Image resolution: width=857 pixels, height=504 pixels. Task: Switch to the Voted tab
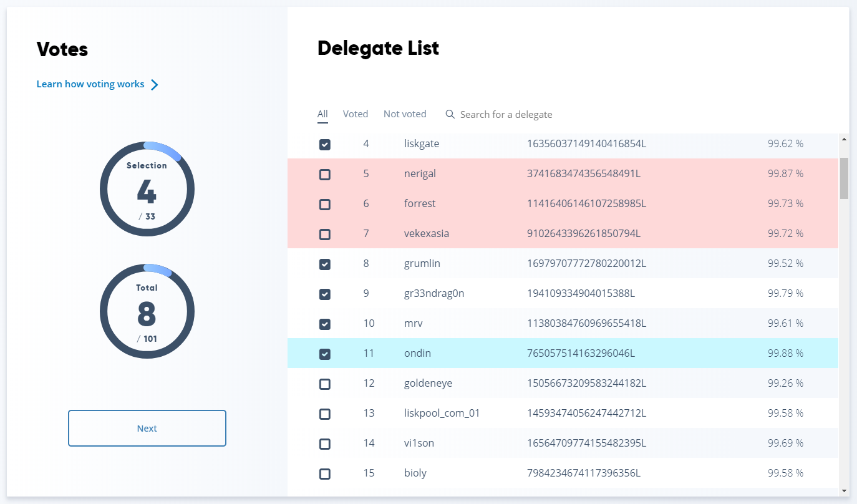tap(356, 114)
